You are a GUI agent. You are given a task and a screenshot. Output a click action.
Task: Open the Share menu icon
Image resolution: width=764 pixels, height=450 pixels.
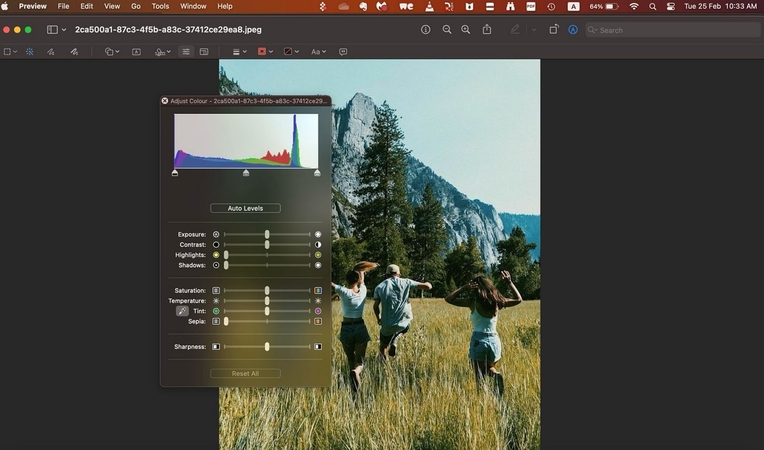pos(487,30)
